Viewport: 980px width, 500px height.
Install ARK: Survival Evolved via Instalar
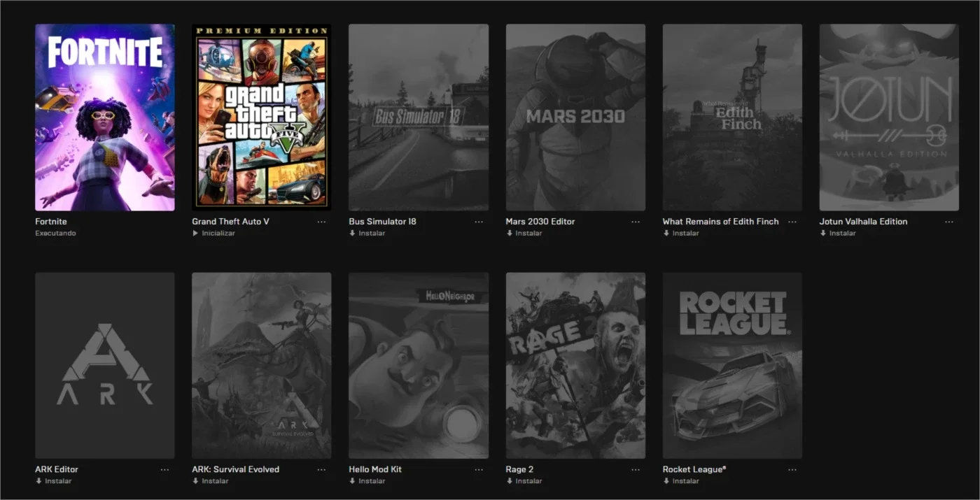pos(211,481)
